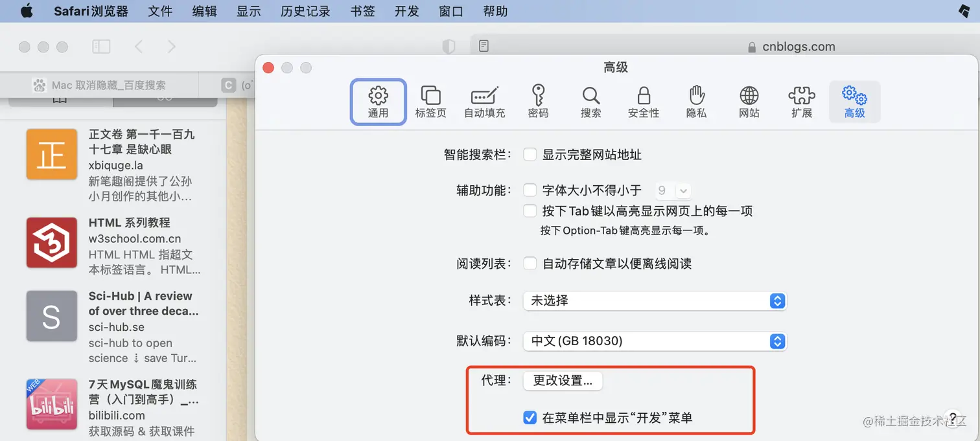
Task: Click the bilibili.com domain text
Action: (117, 415)
